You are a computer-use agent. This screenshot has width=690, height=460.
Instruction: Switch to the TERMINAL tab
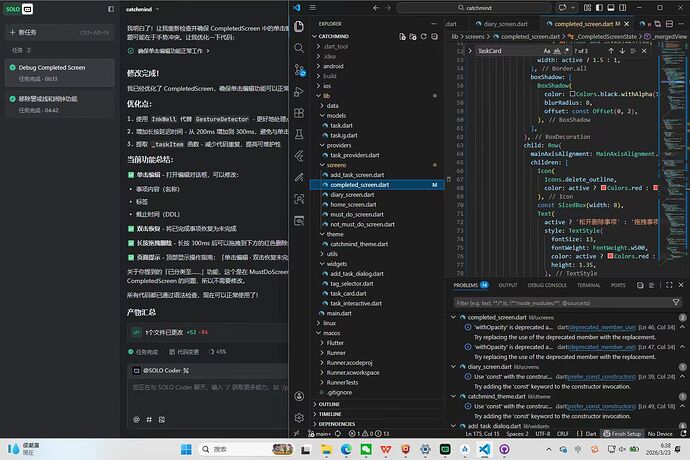(588, 285)
